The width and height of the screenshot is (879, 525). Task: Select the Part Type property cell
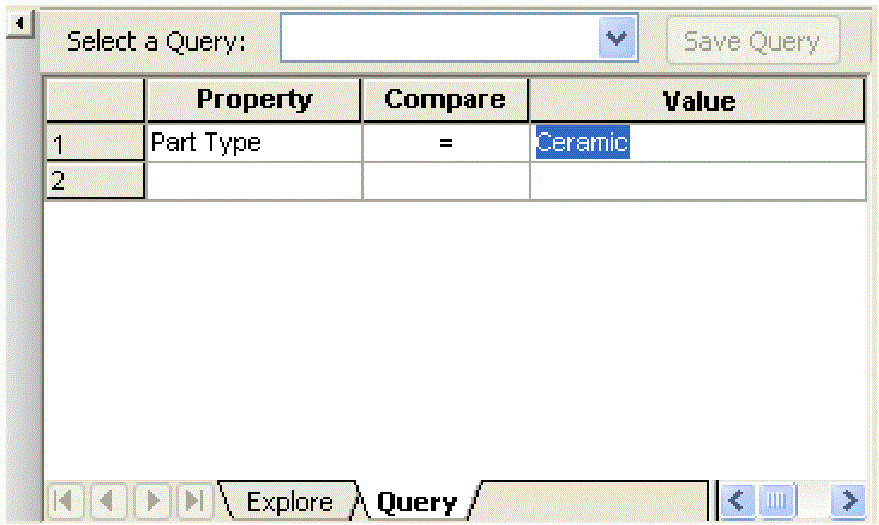pyautogui.click(x=254, y=142)
